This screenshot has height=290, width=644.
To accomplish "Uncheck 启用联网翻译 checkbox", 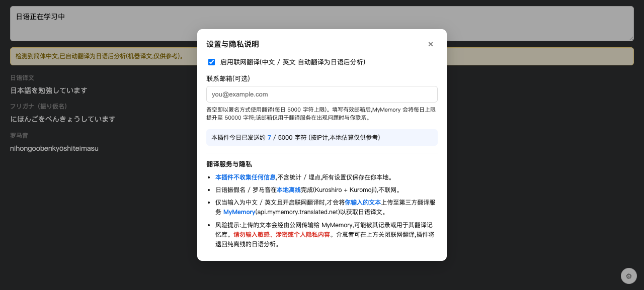I will click(x=212, y=62).
